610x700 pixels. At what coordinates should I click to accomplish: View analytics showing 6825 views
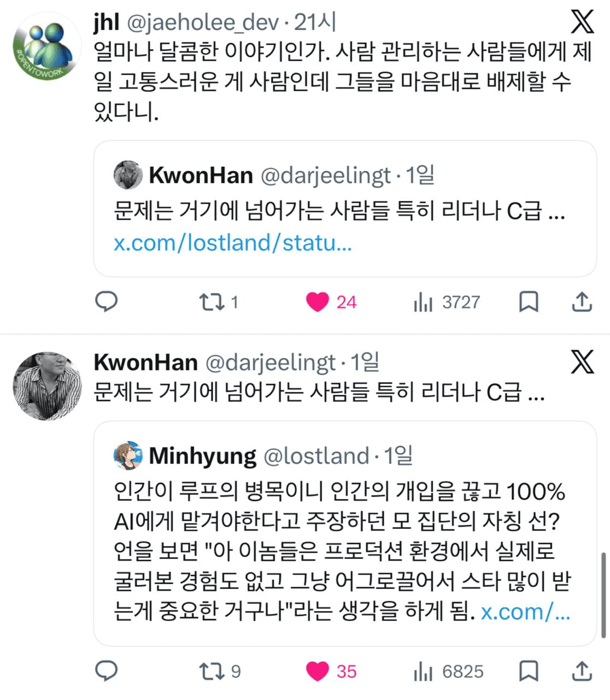[423, 671]
